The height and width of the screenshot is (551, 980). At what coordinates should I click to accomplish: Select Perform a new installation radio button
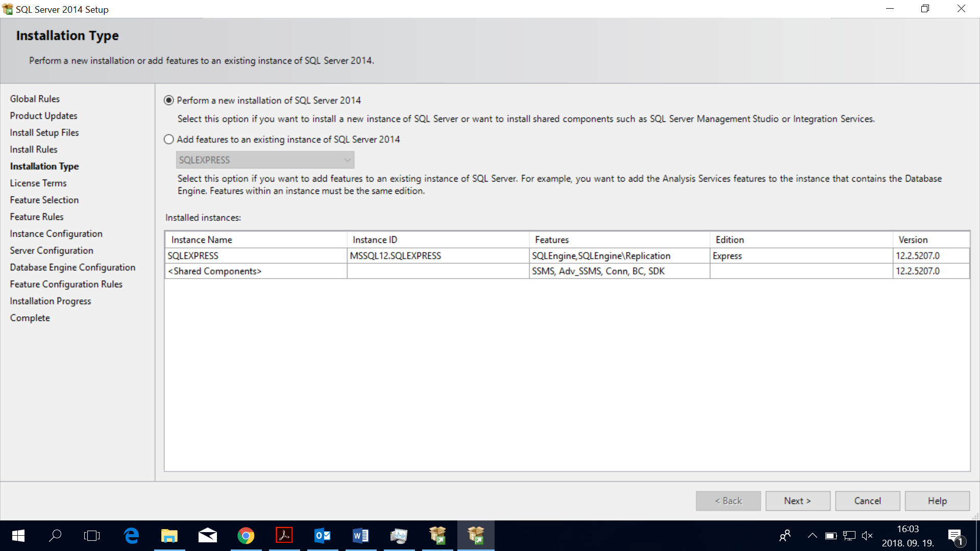pos(169,101)
